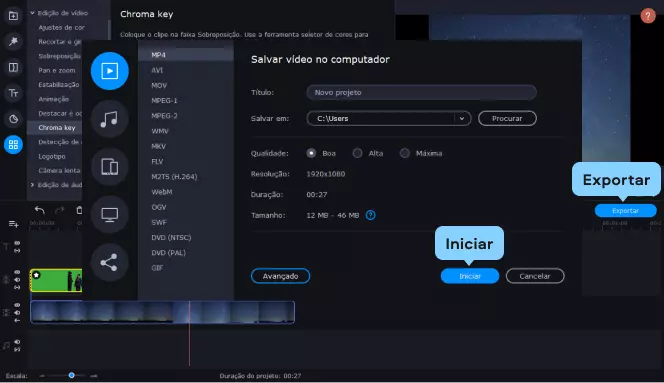Choose the save for devices icon
This screenshot has height=383, width=664.
[x=109, y=167]
